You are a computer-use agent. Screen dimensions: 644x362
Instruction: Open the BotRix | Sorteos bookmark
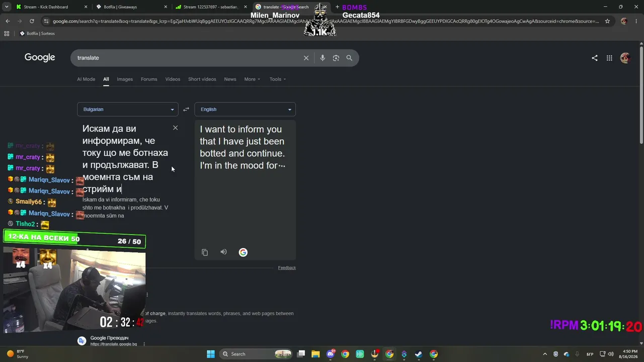pos(37,34)
